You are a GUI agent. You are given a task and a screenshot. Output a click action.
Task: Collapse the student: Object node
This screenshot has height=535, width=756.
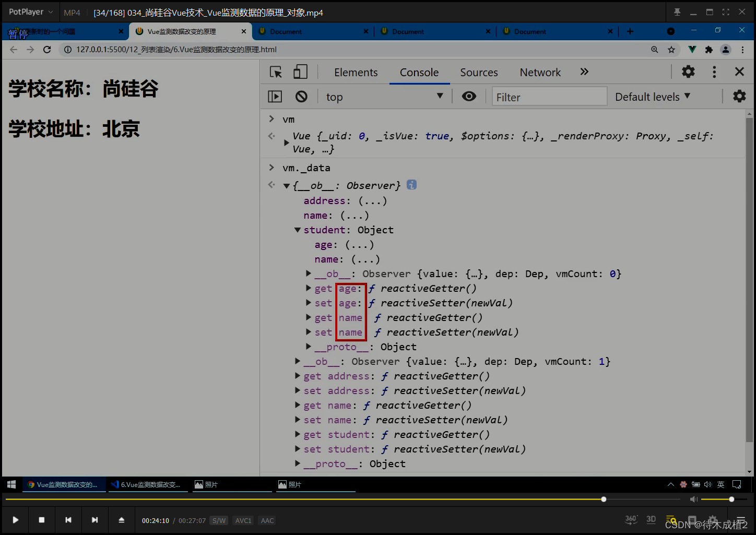297,230
